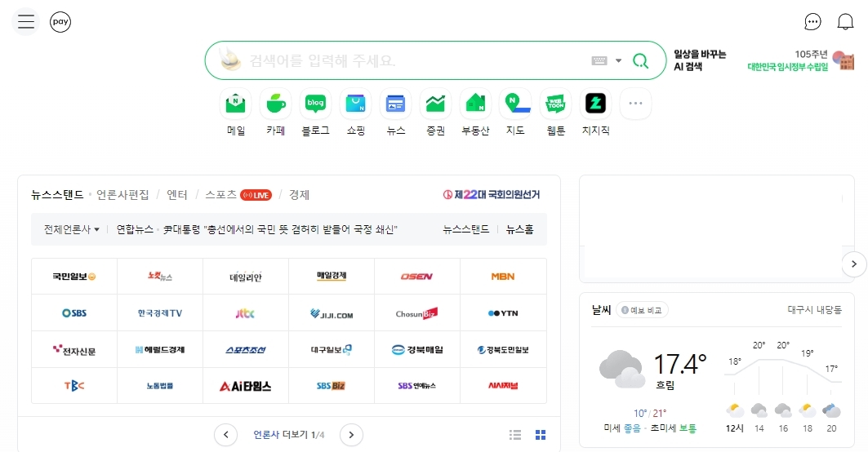Screen dimensions: 868x452
Task: Focus the search input field
Action: pyautogui.click(x=415, y=61)
